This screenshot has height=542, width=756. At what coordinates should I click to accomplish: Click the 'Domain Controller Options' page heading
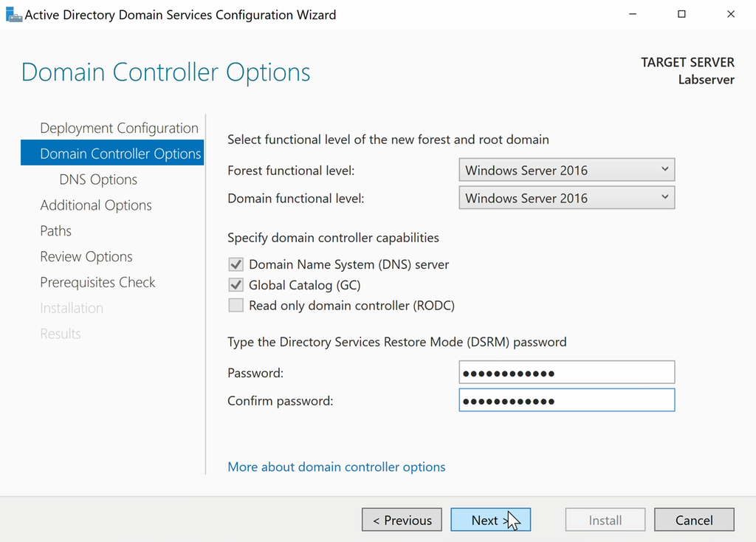tap(166, 72)
